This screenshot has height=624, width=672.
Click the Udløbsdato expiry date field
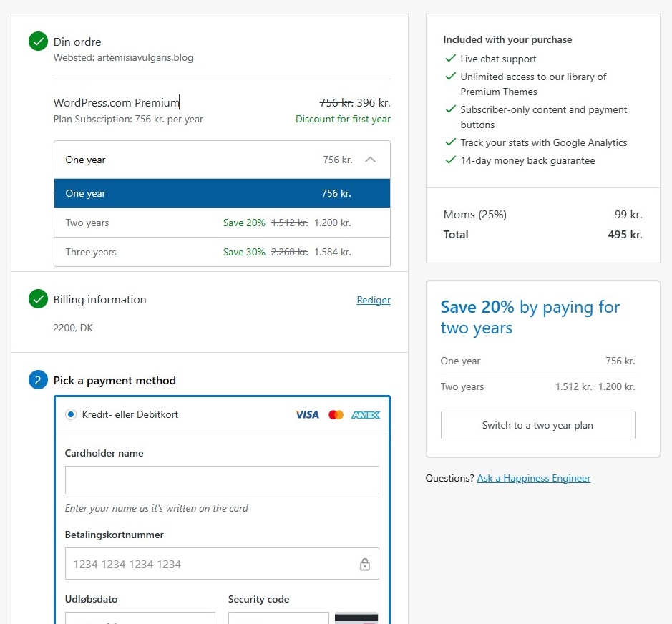(x=140, y=618)
